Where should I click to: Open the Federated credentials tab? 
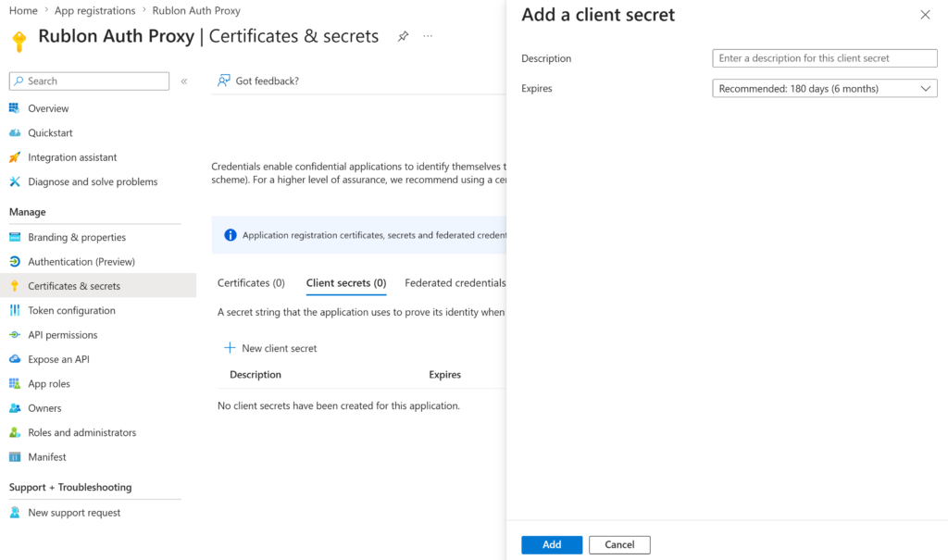click(x=455, y=282)
